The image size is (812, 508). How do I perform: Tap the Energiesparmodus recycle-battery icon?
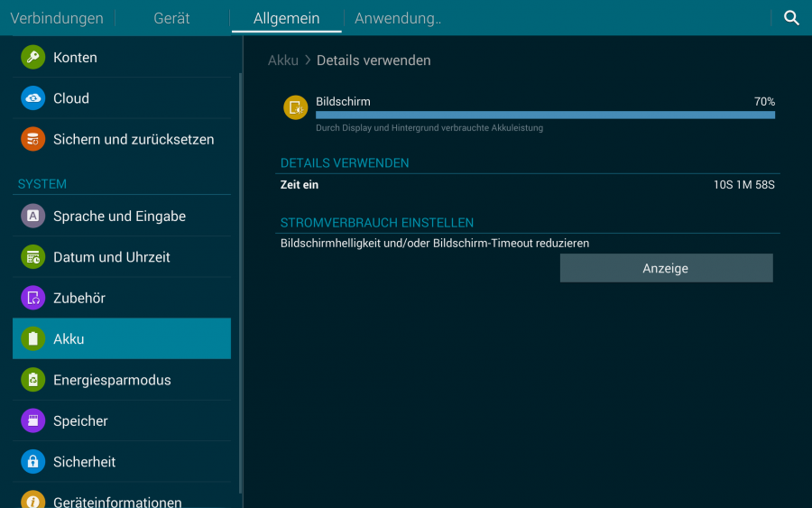click(33, 380)
